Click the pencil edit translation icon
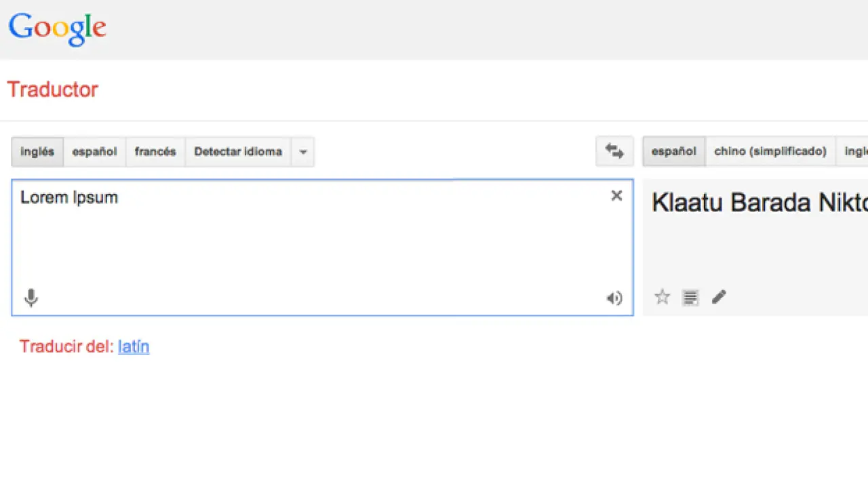868x488 pixels. click(x=719, y=297)
